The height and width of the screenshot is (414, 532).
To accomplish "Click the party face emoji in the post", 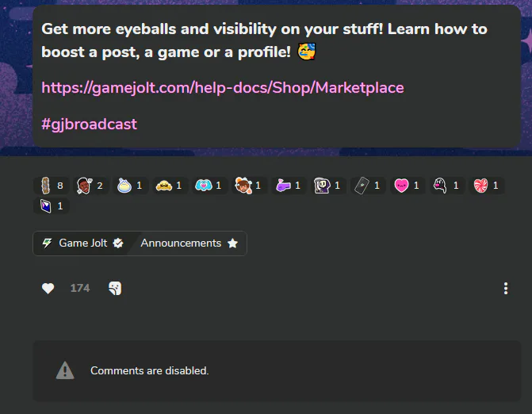I will (x=307, y=52).
